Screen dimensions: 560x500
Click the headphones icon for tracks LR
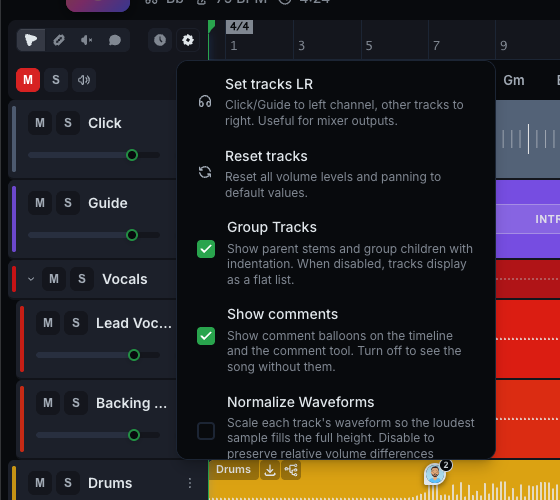(x=205, y=101)
